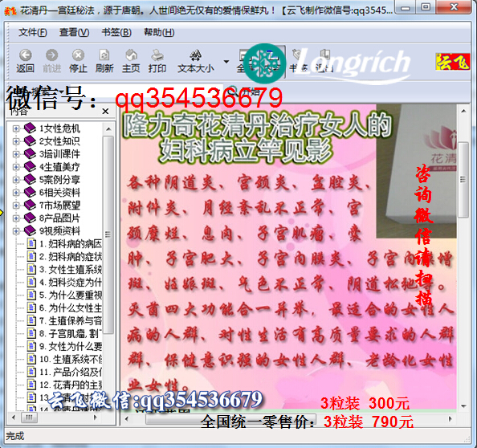
Task: Expand the 8产品图片 tree node
Action: coord(15,218)
